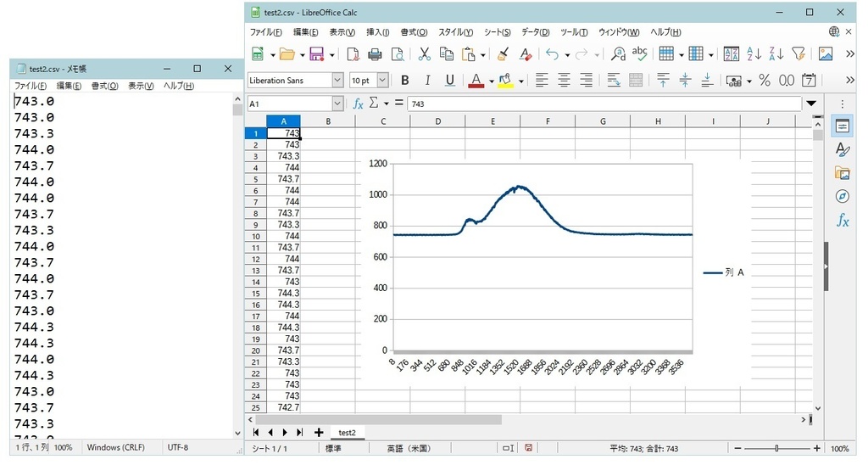
Task: Apply red font color with the A button
Action: pyautogui.click(x=476, y=81)
